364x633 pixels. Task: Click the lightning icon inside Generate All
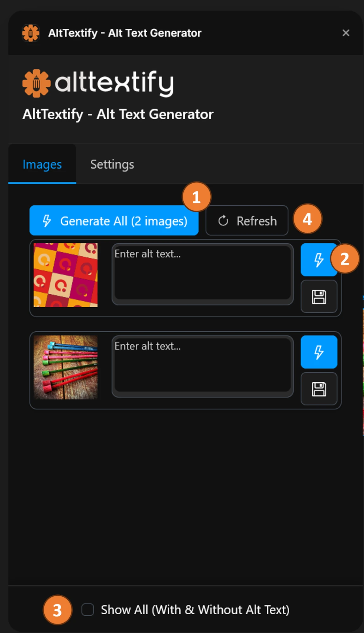(46, 221)
